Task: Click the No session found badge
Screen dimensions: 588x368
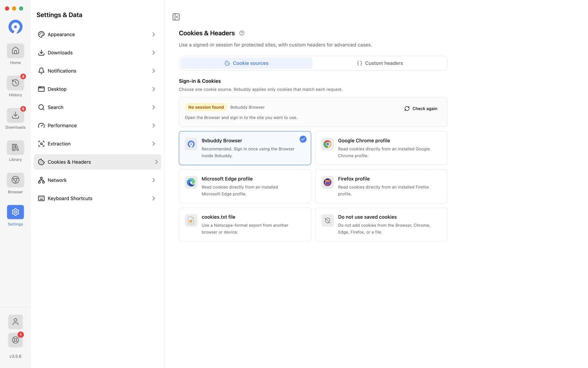Action: [x=206, y=107]
